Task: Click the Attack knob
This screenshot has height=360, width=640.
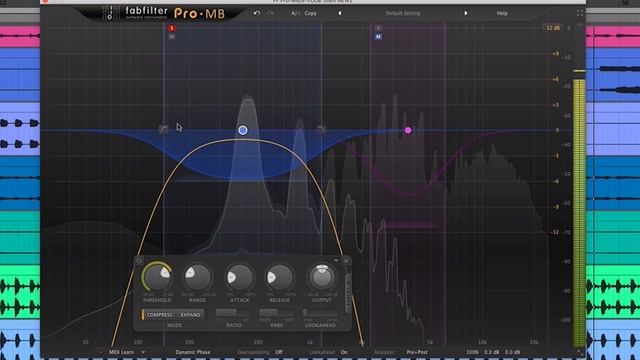Action: point(240,277)
